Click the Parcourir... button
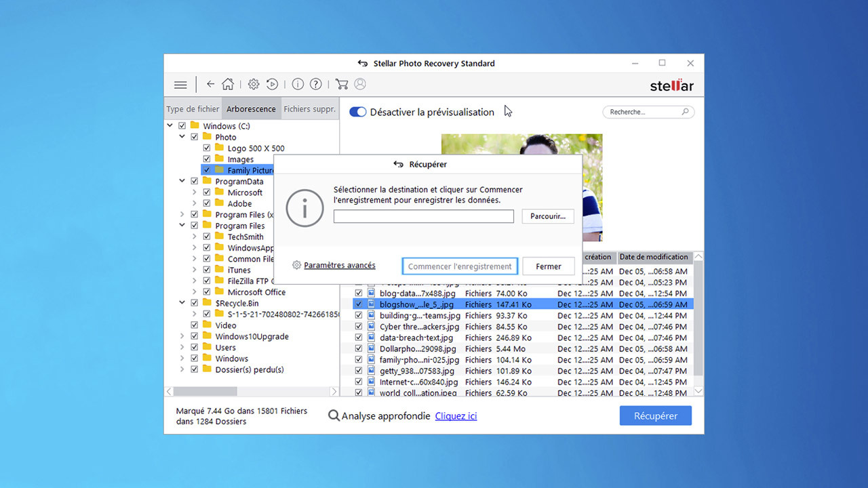 point(548,216)
